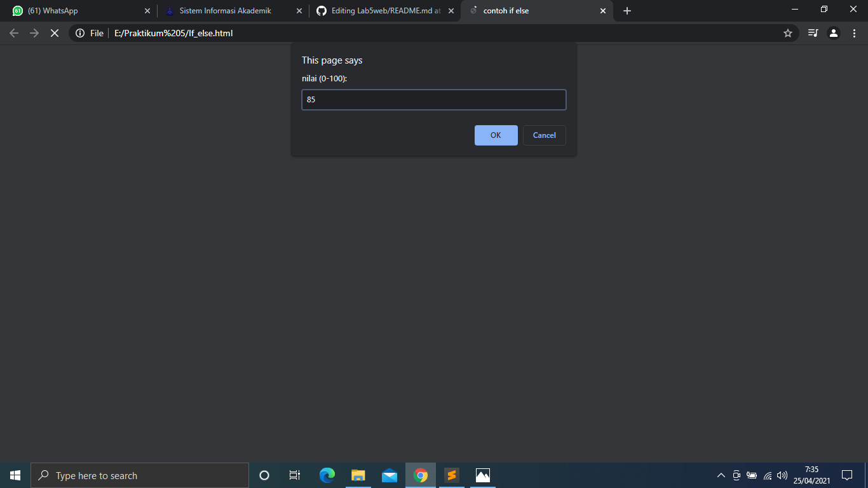Click the nilai input field showing 85
868x488 pixels.
[x=434, y=99]
